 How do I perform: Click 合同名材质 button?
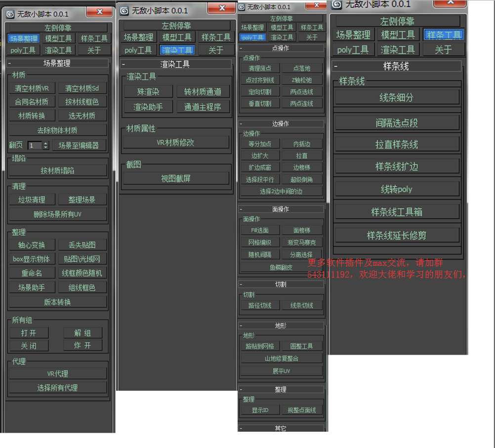tap(32, 102)
